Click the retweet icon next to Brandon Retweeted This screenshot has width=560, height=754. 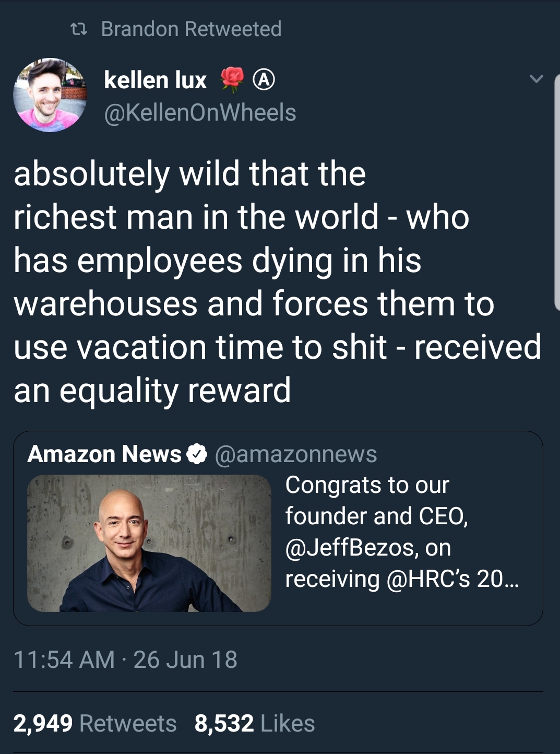[78, 30]
